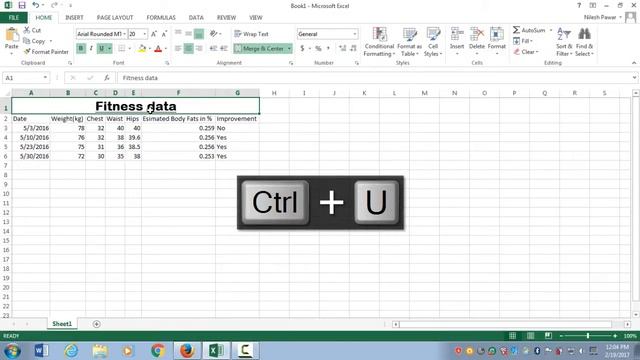The height and width of the screenshot is (360, 640).
Task: Apply comma style number format
Action: pos(328,49)
